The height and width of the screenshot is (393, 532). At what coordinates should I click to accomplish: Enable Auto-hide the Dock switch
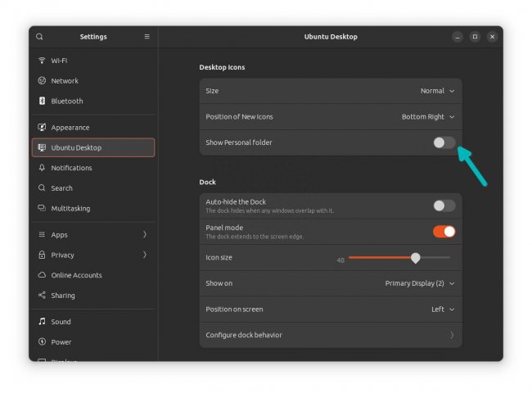pyautogui.click(x=444, y=206)
